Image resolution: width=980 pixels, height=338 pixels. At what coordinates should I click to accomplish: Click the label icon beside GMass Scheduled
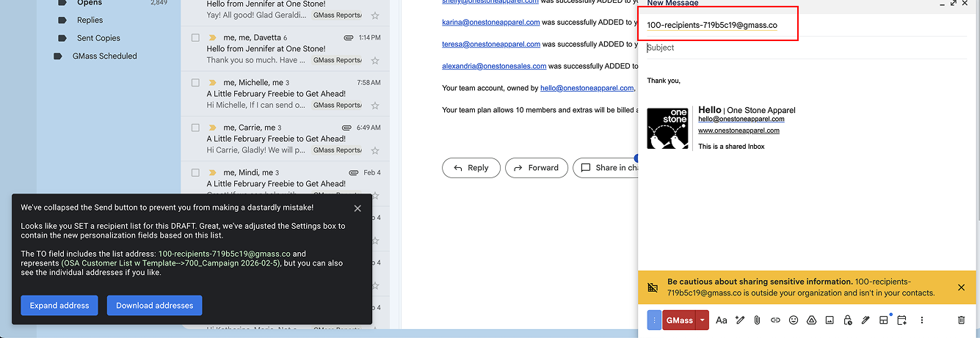58,56
